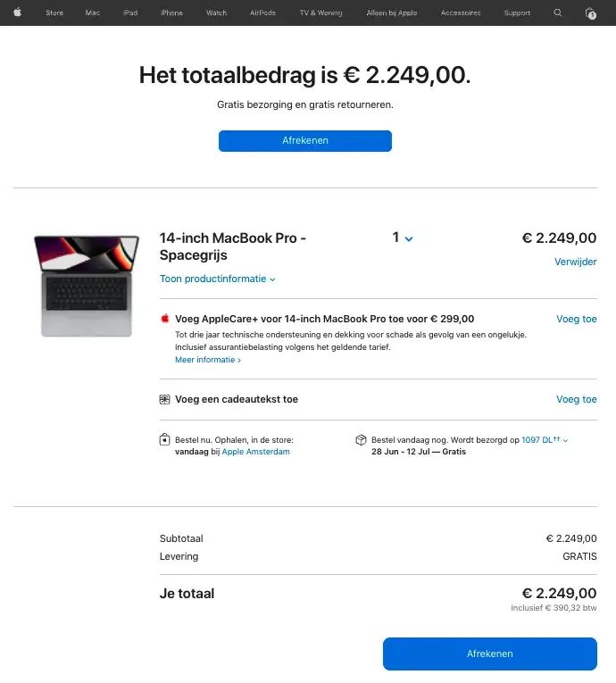Open the search magnifier icon
Screen dimensions: 616x683
pos(558,12)
